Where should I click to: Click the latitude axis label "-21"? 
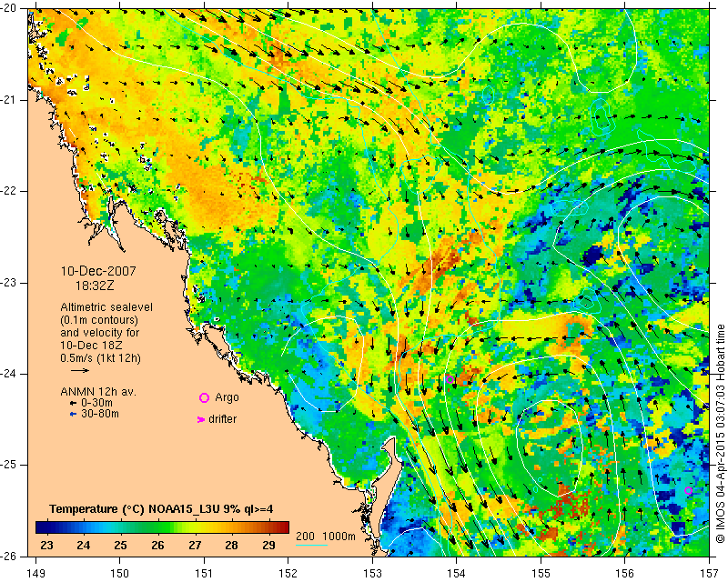coord(9,100)
